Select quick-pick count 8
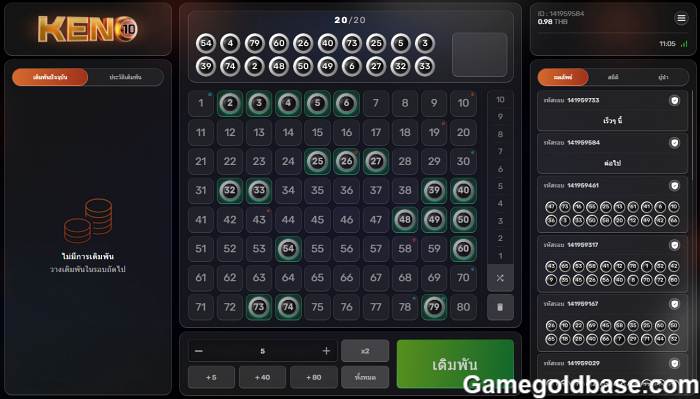700x399 pixels. point(500,134)
